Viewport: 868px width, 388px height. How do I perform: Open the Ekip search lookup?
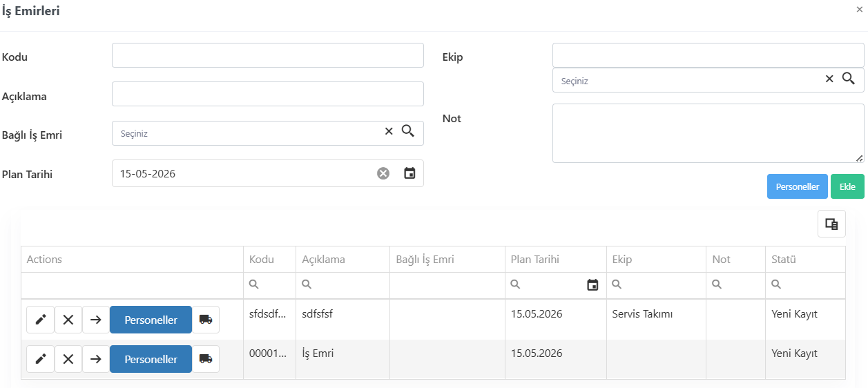click(849, 78)
